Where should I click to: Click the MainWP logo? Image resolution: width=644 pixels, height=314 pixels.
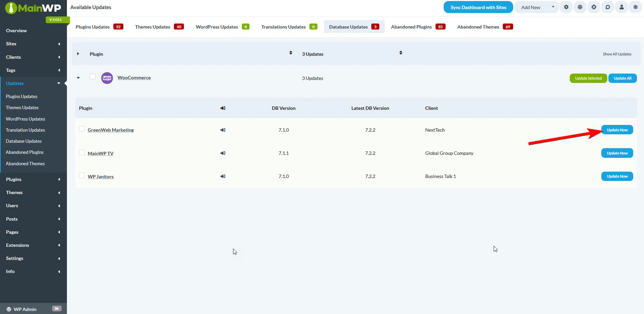(x=33, y=8)
